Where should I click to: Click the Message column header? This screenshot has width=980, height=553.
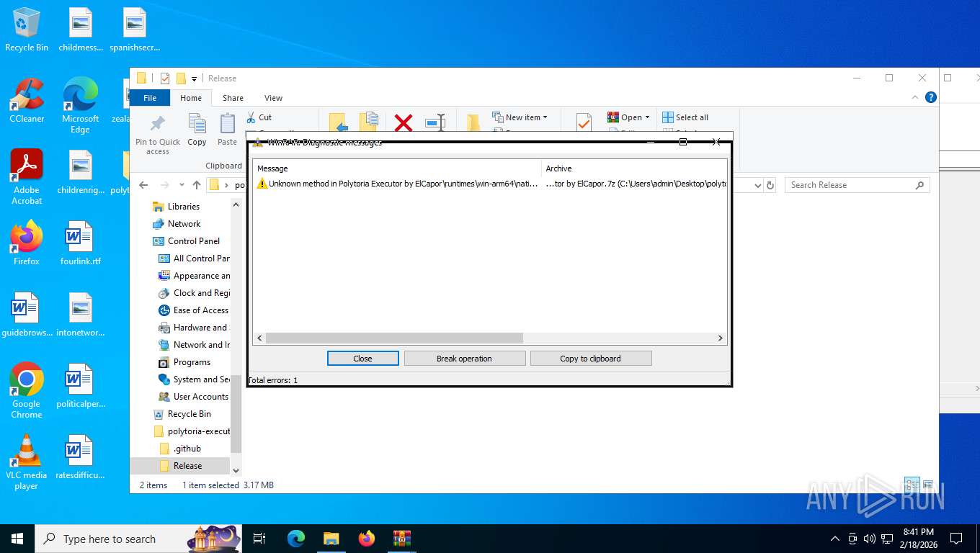point(397,168)
